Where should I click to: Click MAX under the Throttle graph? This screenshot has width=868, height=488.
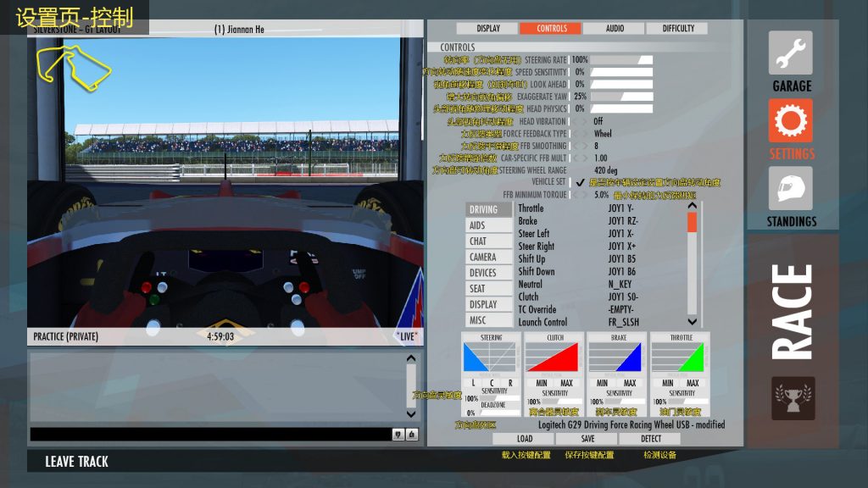tap(693, 383)
